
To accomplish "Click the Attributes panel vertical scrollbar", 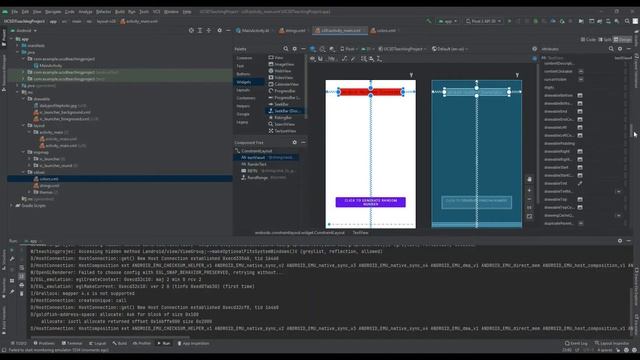I will (x=631, y=131).
